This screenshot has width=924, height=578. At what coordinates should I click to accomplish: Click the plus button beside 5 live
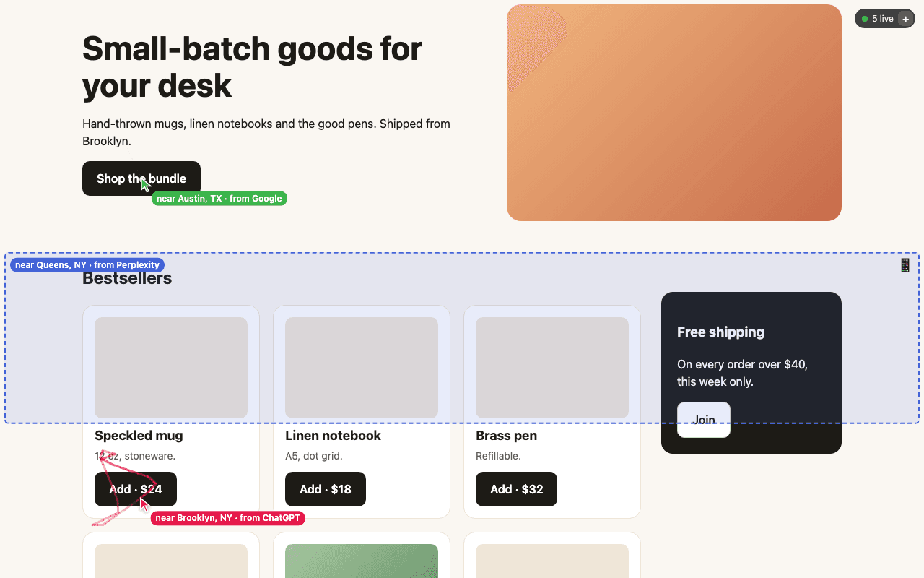905,19
